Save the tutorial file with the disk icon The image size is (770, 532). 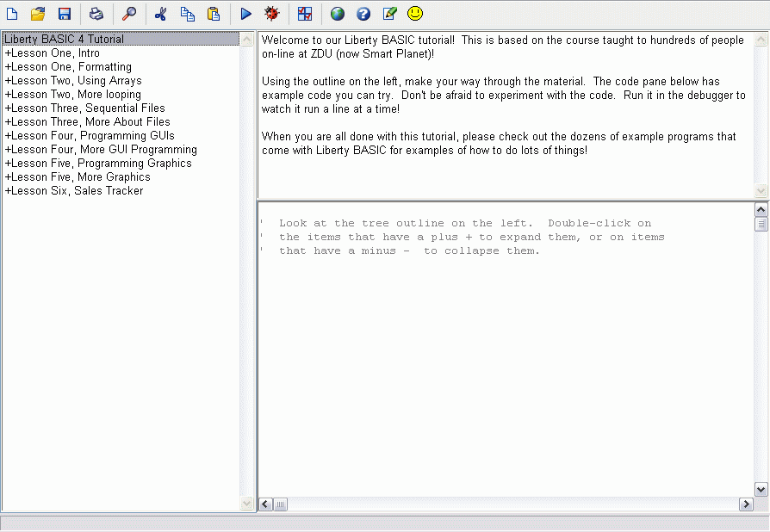64,14
